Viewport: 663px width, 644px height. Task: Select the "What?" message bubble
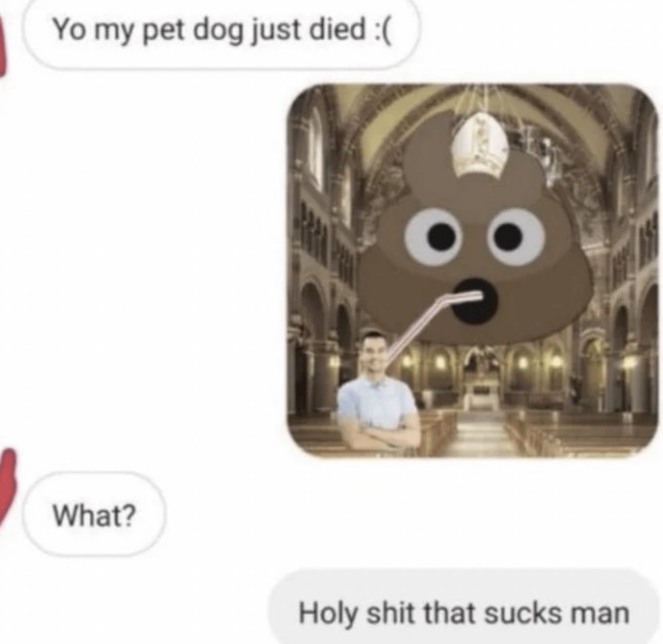coord(94,513)
